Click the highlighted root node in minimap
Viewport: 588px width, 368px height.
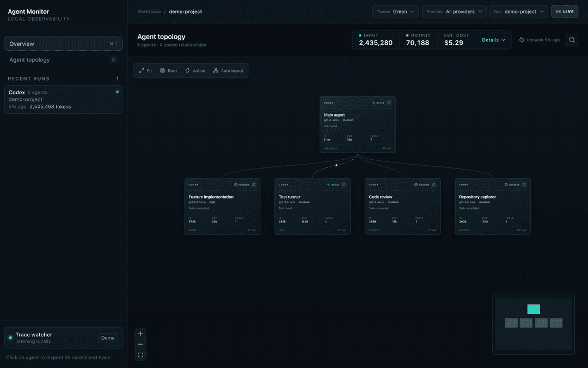tap(534, 309)
